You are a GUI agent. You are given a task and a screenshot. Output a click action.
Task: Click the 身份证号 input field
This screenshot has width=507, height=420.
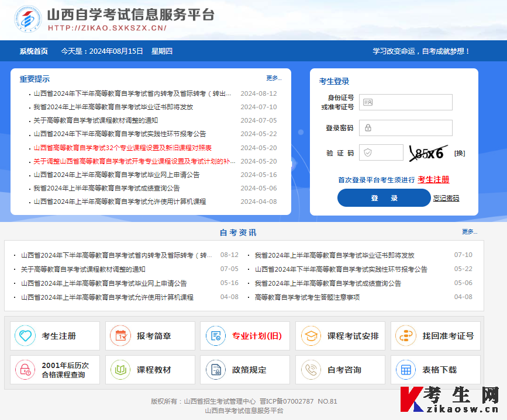click(x=406, y=102)
